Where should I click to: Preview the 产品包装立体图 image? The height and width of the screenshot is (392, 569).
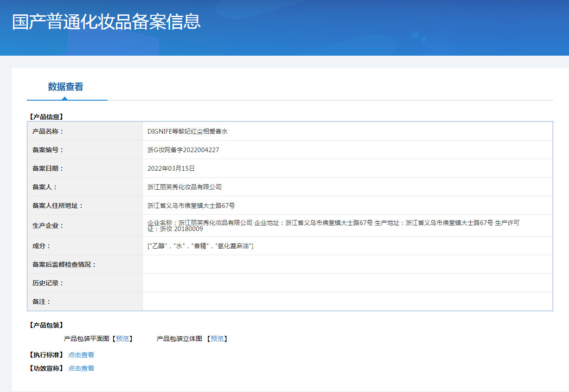pos(217,339)
